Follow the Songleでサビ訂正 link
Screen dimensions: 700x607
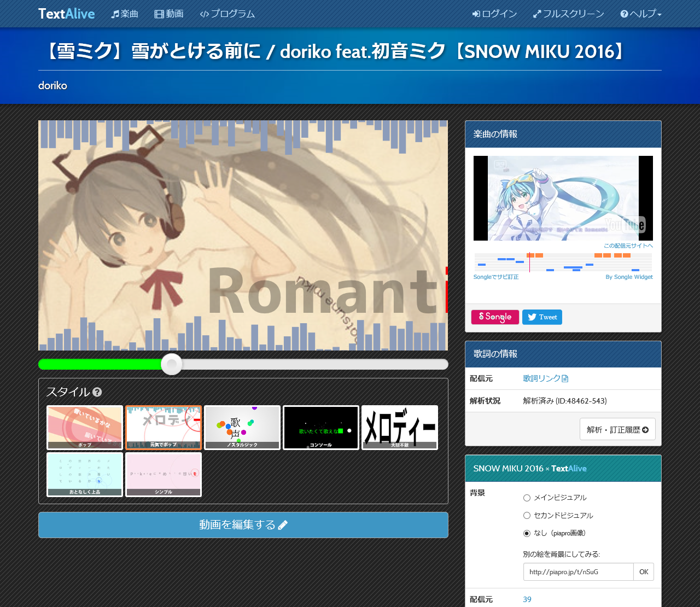(496, 277)
